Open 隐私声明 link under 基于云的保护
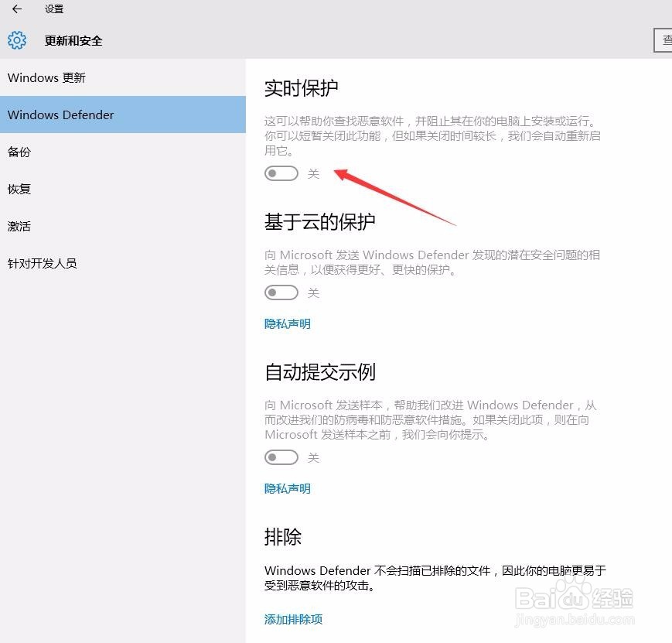The width and height of the screenshot is (672, 643). [x=287, y=324]
